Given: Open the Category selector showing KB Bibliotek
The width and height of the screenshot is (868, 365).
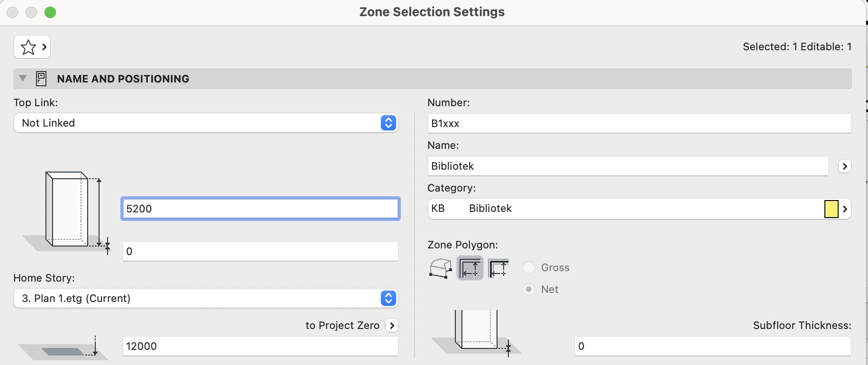Looking at the screenshot, I should coord(625,209).
